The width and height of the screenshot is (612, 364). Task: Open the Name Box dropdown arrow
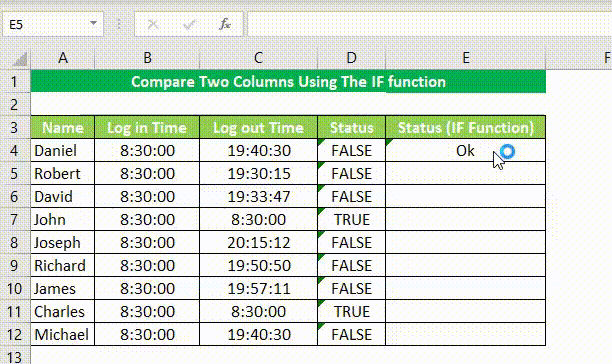click(93, 23)
